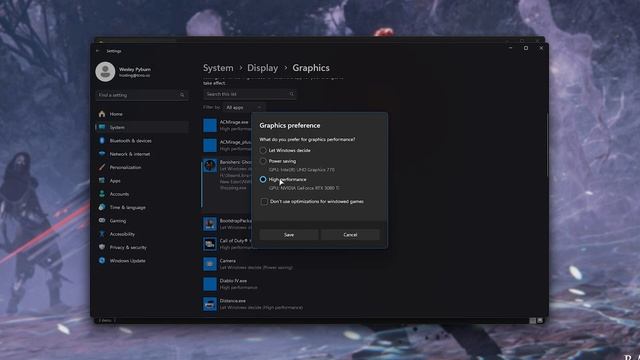Click the Apps icon in sidebar
The width and height of the screenshot is (640, 360).
coord(102,180)
